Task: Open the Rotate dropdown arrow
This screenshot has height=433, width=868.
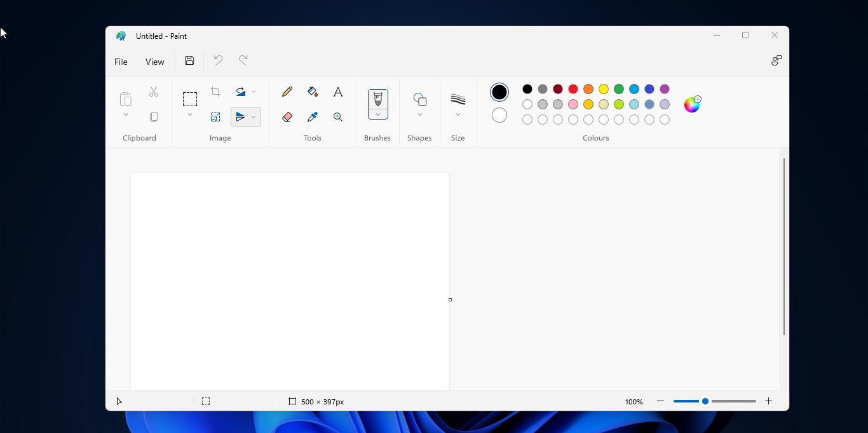Action: 254,92
